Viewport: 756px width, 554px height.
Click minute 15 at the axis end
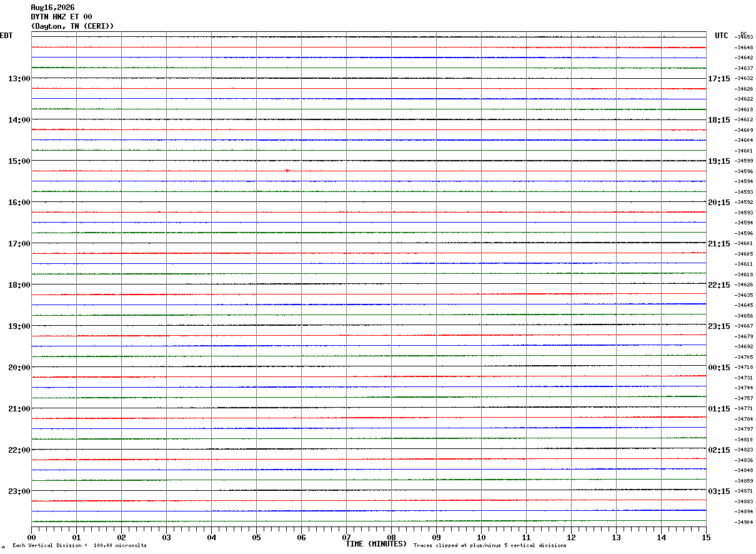coord(706,537)
